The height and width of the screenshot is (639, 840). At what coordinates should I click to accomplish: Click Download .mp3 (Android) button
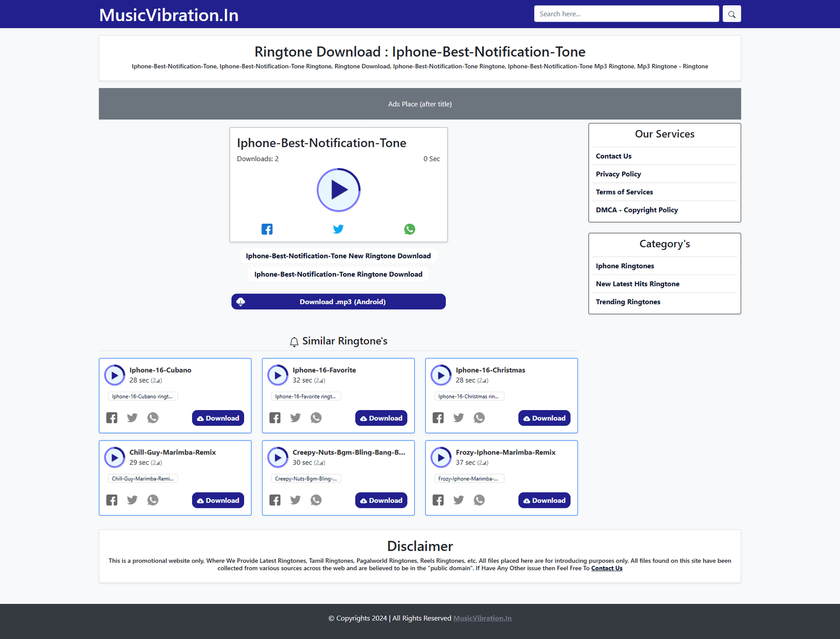(x=339, y=302)
